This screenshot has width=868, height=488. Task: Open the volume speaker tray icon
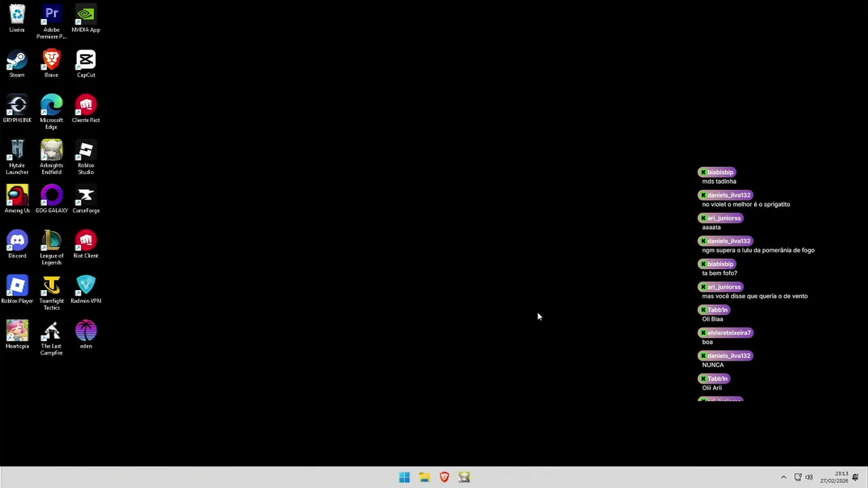coord(808,477)
